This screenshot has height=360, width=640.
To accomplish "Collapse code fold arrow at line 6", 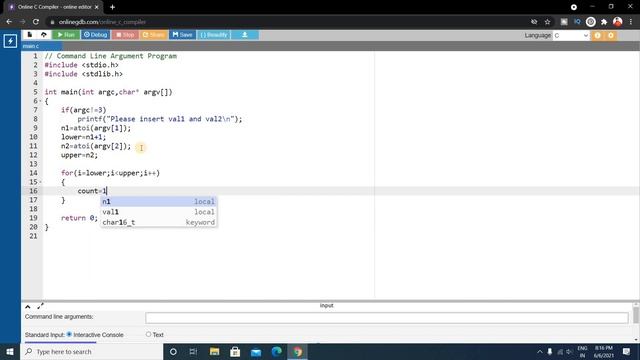I will 40,101.
